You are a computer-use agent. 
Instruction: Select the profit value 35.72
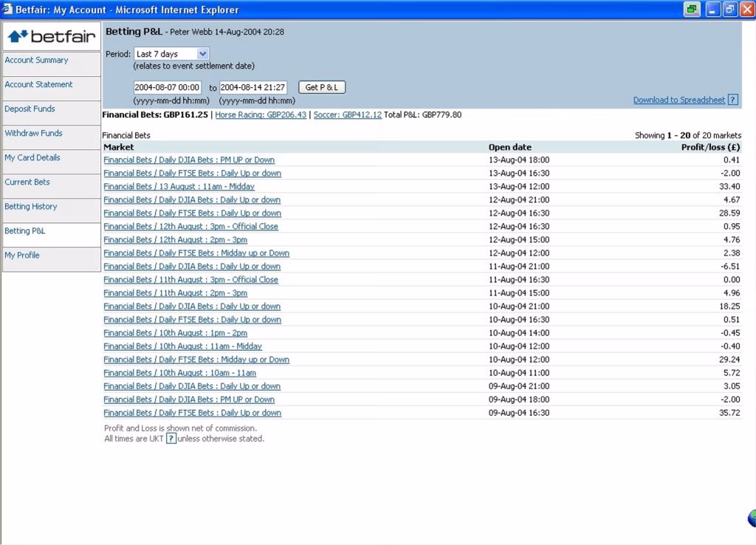click(x=729, y=413)
